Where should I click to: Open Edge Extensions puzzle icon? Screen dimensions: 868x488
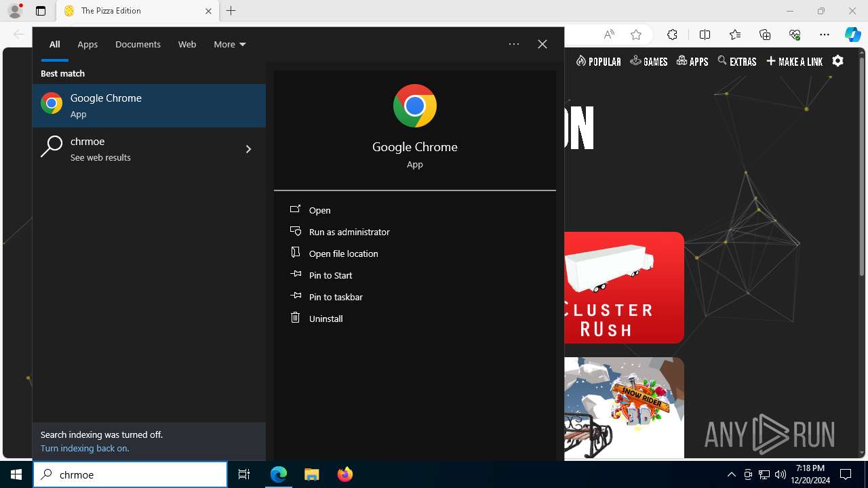pyautogui.click(x=672, y=35)
